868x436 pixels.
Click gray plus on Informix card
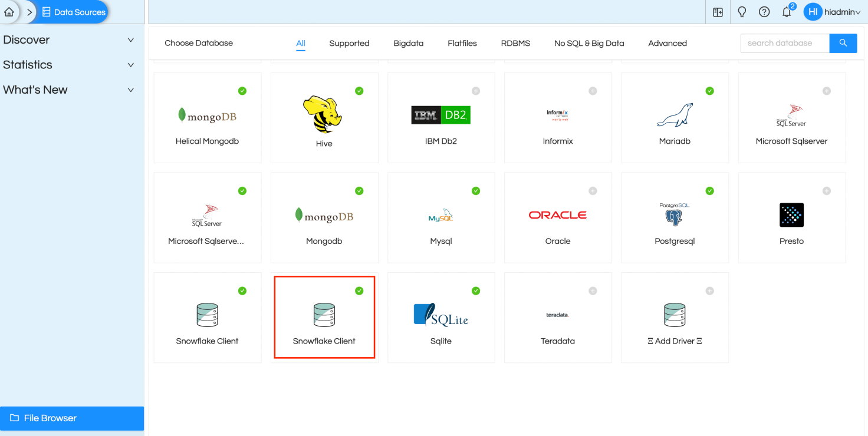pyautogui.click(x=593, y=91)
